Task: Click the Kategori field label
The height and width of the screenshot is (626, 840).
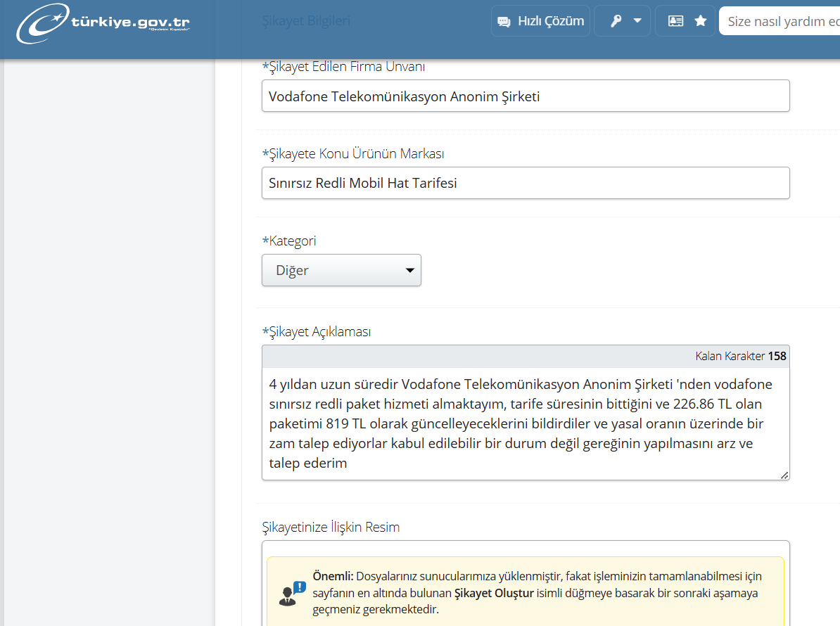Action: [x=289, y=241]
